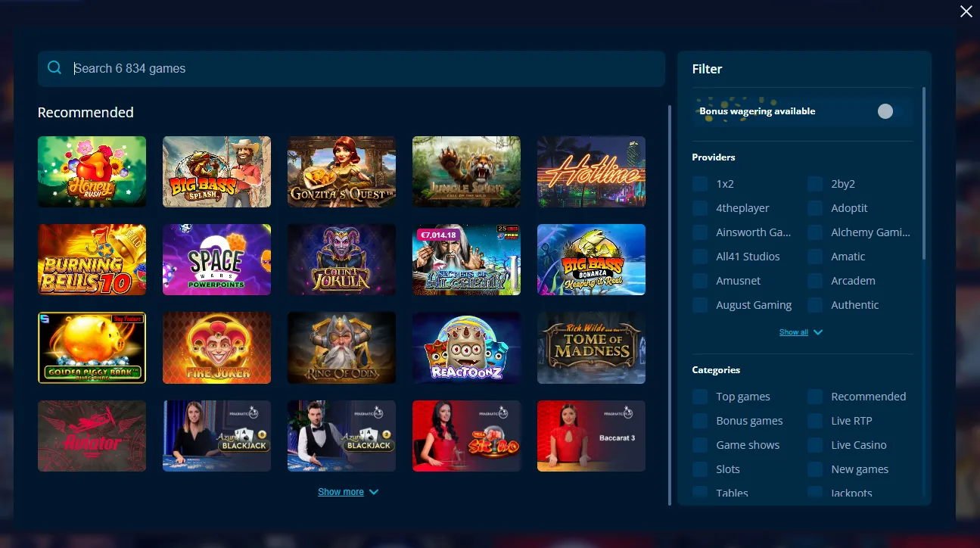Image resolution: width=980 pixels, height=548 pixels.
Task: Open Sic Bo live game tile
Action: 466,436
